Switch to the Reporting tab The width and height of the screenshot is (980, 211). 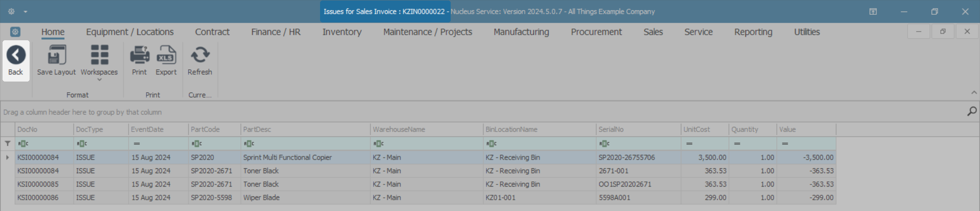point(753,32)
